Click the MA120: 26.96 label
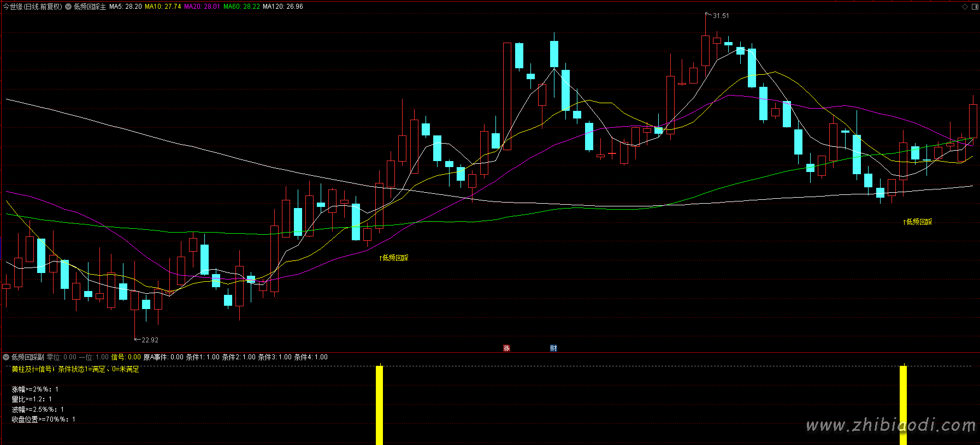Viewport: 980px width, 445px height. pyautogui.click(x=283, y=7)
